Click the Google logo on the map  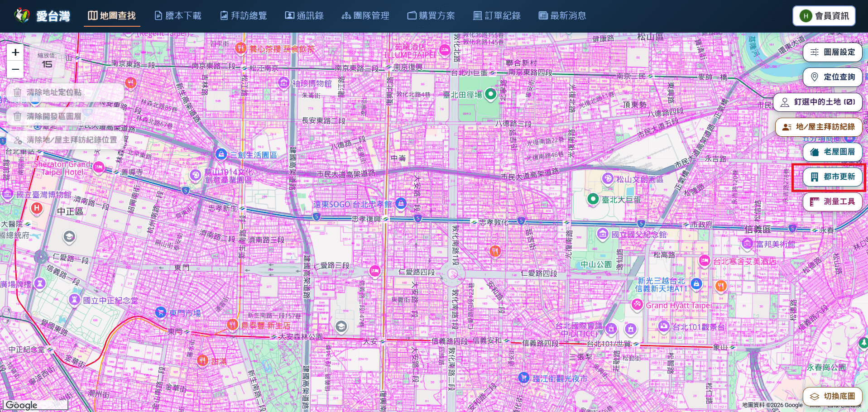[x=21, y=405]
